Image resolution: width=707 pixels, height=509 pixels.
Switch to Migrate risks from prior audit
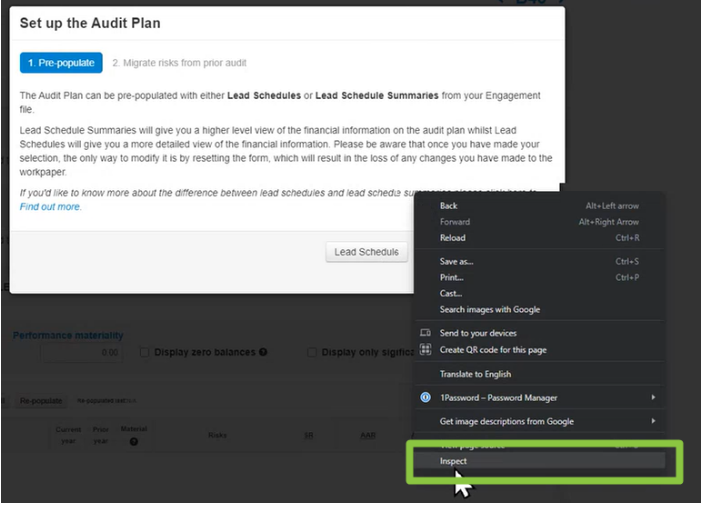pos(179,63)
